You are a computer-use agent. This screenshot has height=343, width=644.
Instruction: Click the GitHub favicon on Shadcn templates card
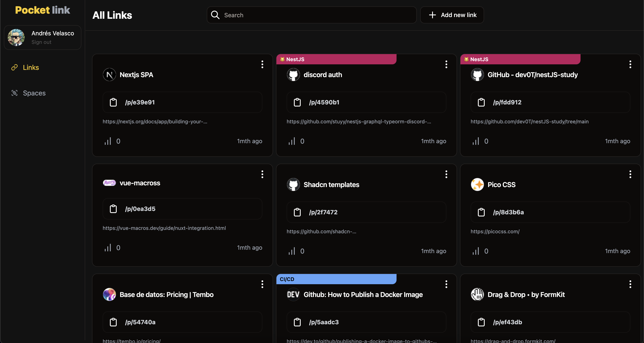point(293,185)
